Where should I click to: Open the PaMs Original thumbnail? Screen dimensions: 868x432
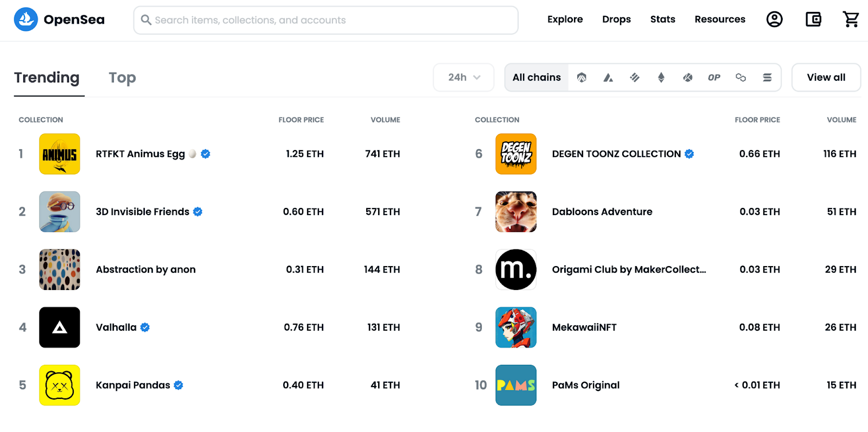(x=516, y=385)
